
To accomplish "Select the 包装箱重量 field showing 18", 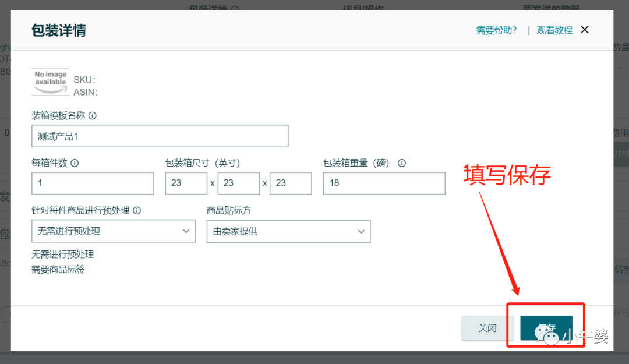I will point(384,183).
